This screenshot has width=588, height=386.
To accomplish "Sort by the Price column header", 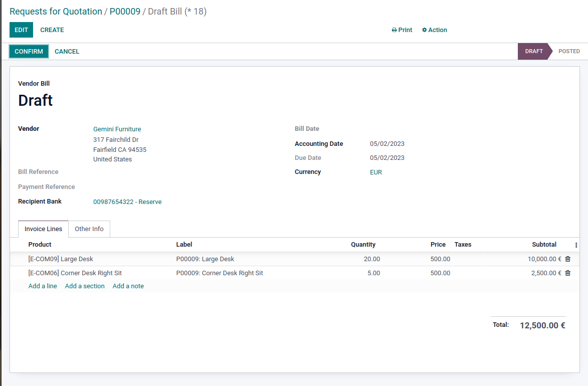I will pyautogui.click(x=438, y=245).
